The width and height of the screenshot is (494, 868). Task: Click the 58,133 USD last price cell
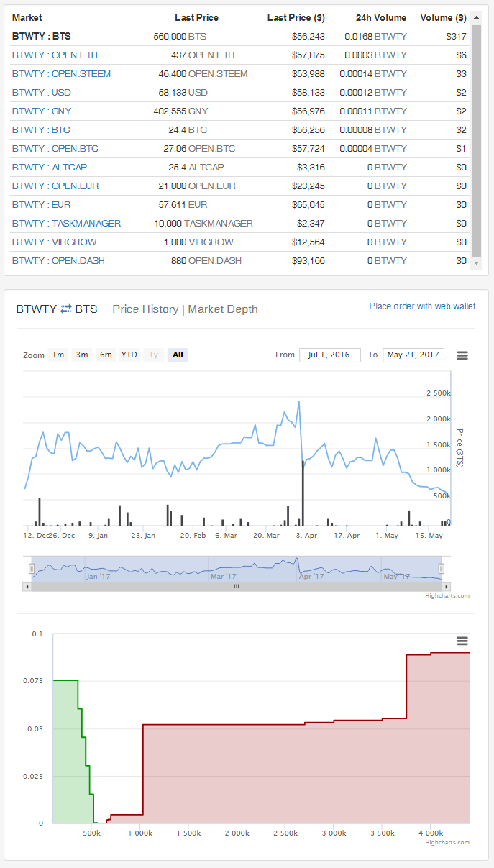182,93
